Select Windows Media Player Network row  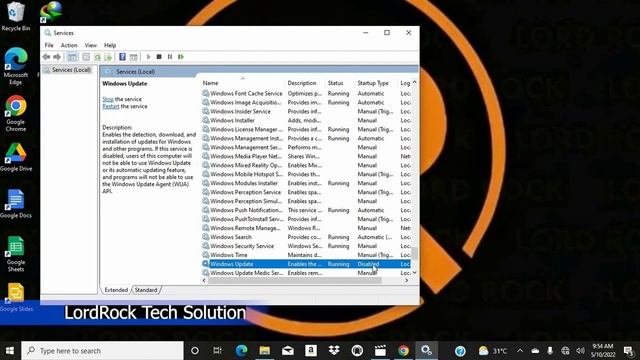point(306,156)
